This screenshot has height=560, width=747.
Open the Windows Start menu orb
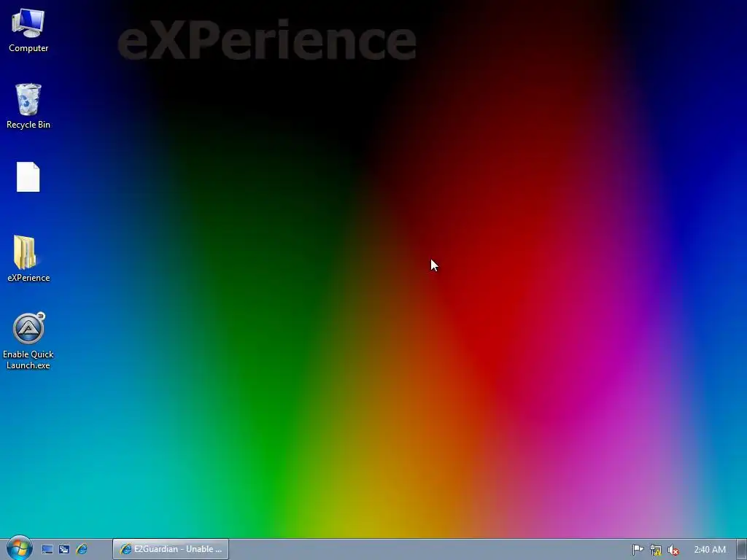(x=19, y=548)
